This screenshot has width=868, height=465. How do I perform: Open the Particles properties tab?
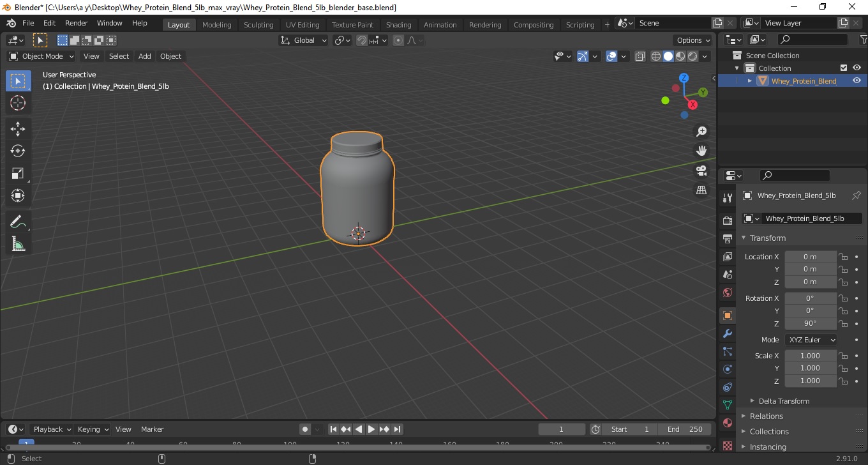pyautogui.click(x=727, y=351)
